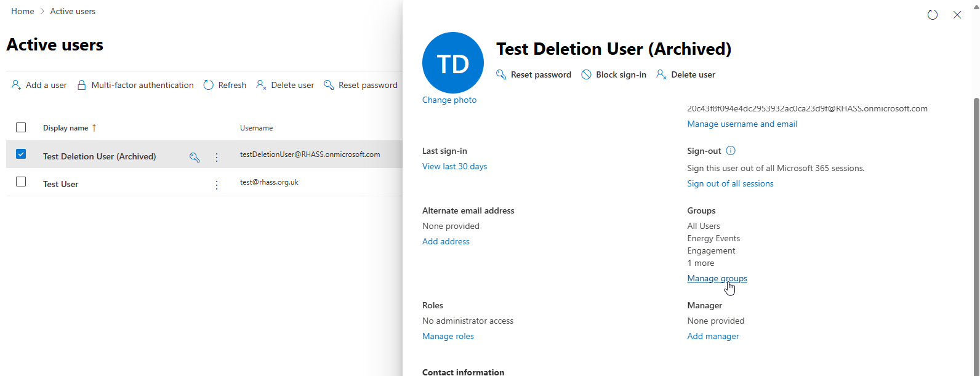This screenshot has width=980, height=376.
Task: Check the Test User row checkbox
Action: point(21,182)
